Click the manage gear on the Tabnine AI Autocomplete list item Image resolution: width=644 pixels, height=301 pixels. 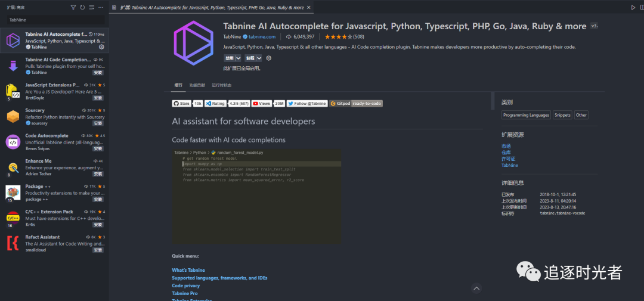pyautogui.click(x=101, y=47)
